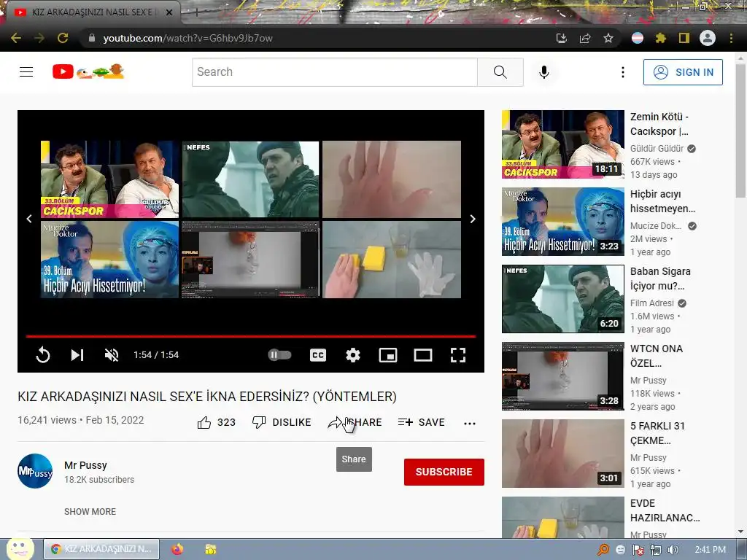Open Film Adresi channel name
This screenshot has width=747, height=560.
point(652,303)
